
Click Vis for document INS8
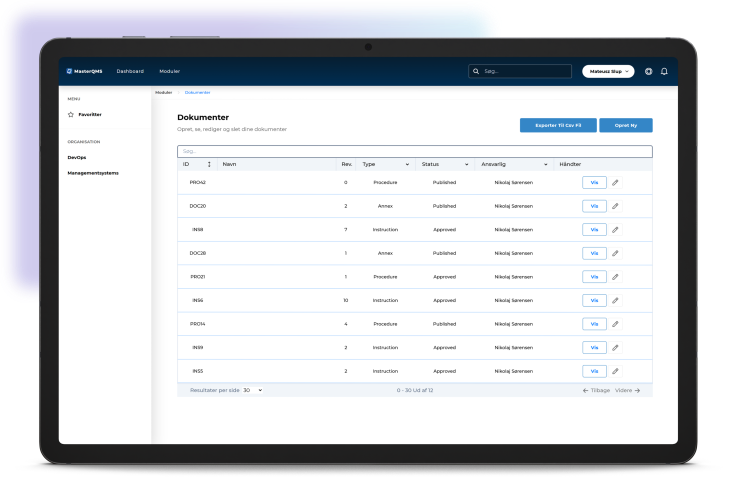(594, 230)
